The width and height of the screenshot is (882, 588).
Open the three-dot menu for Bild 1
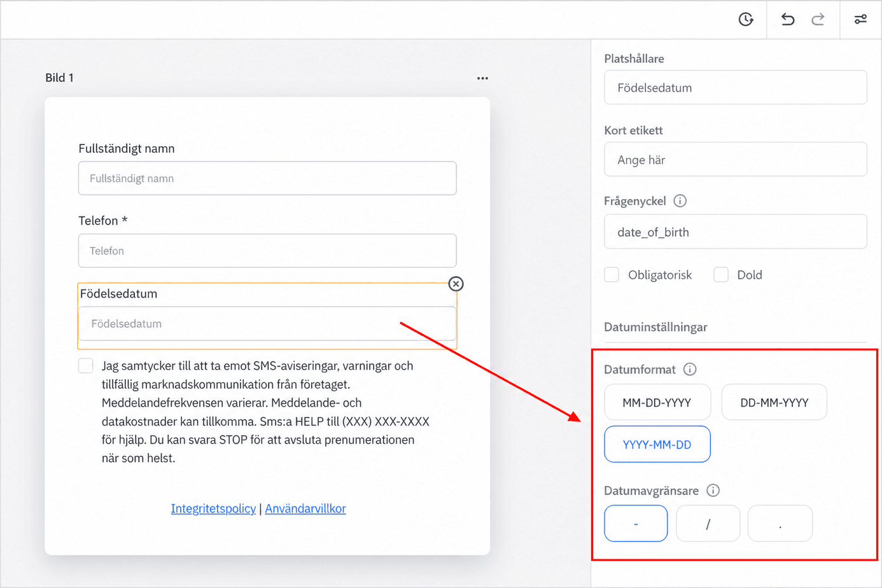[x=482, y=78]
